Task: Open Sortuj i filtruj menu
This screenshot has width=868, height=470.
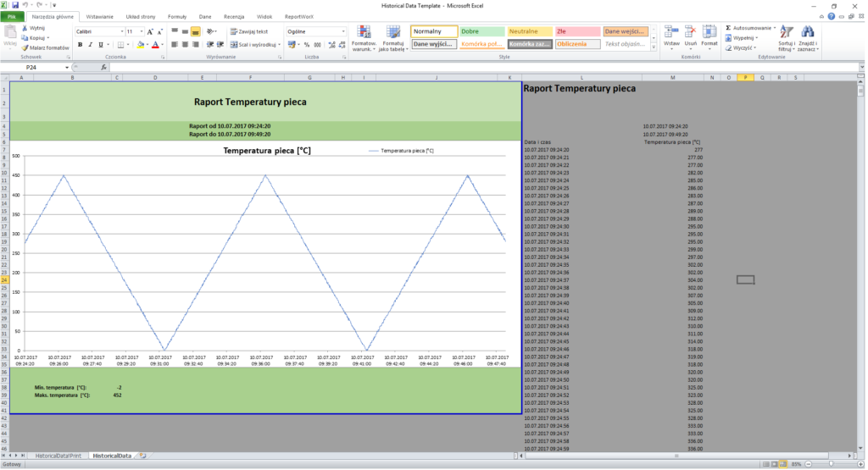Action: (787, 39)
